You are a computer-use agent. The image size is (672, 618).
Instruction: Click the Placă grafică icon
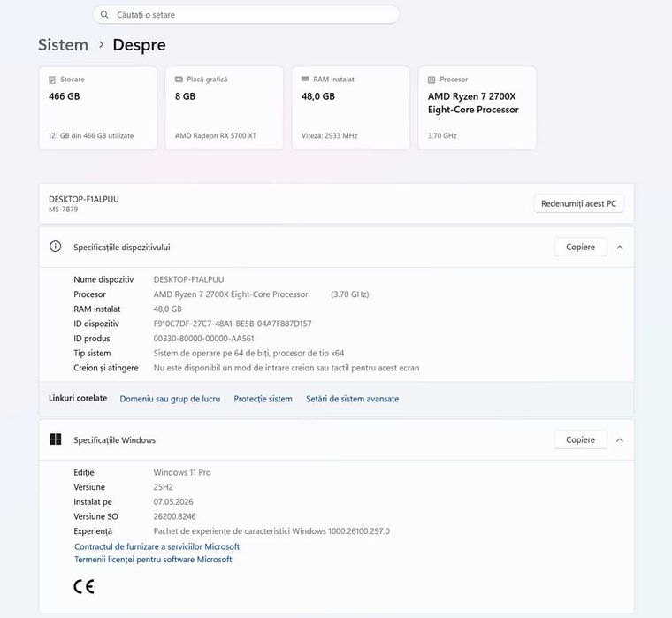tap(179, 80)
